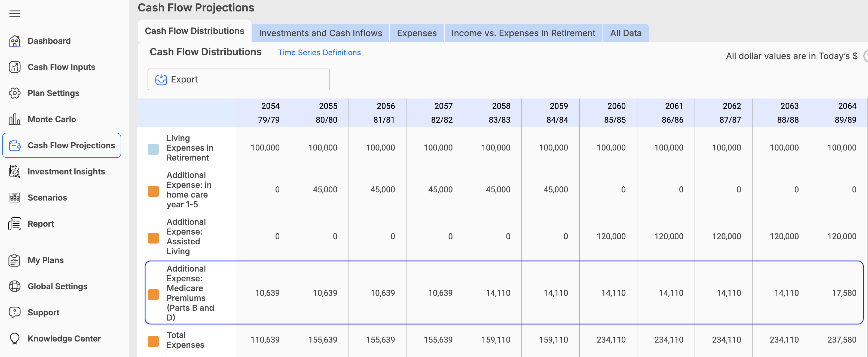868x357 pixels.
Task: Click the Report document icon
Action: point(14,224)
